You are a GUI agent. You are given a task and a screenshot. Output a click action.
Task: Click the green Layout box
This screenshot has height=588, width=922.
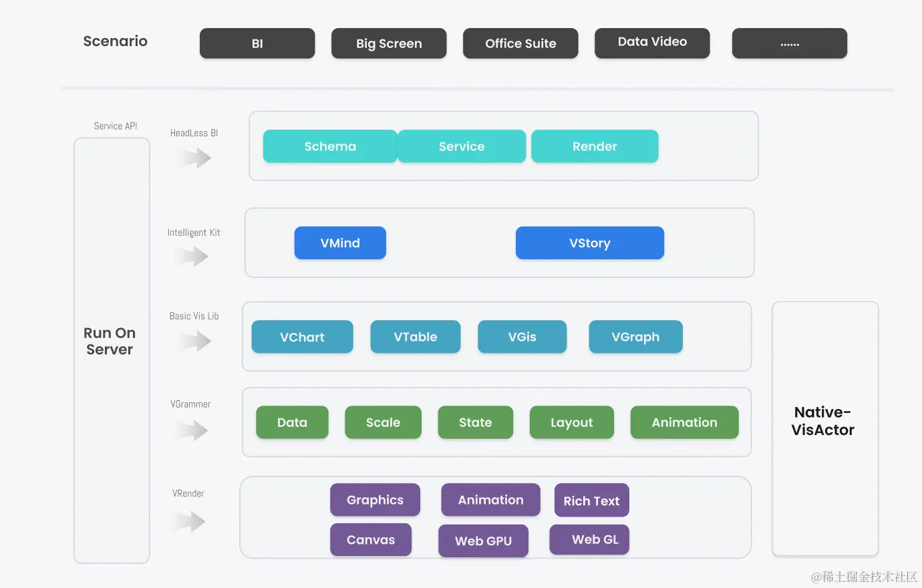point(572,422)
